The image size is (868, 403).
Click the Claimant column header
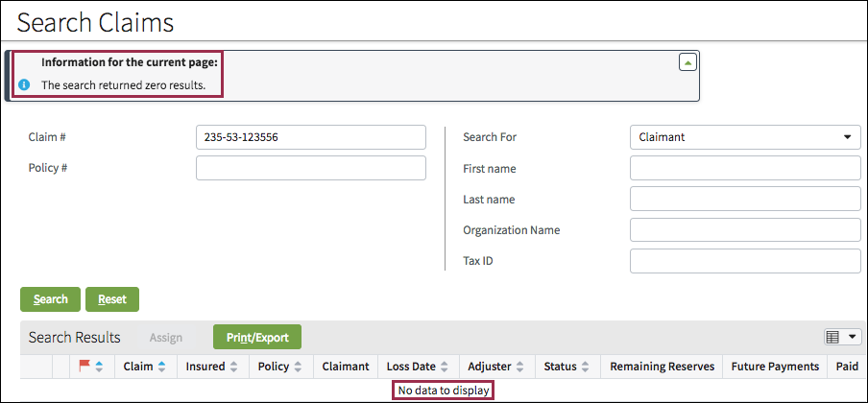(346, 366)
